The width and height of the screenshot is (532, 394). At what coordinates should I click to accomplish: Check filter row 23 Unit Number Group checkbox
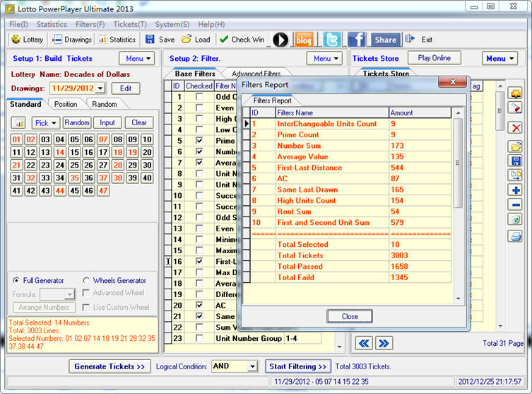[199, 338]
